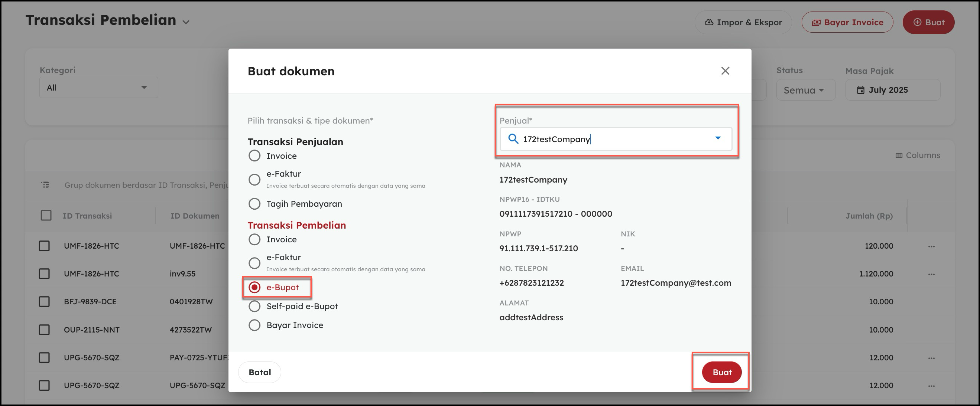This screenshot has height=406, width=980.
Task: Choose Bayar Invoice radio under Transaksi Pembelian
Action: tap(254, 325)
